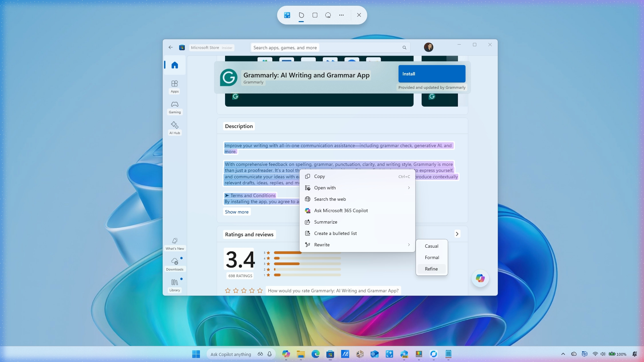This screenshot has width=644, height=362.
Task: Select the rectangle selection tool in the top toolbar
Action: (x=315, y=15)
